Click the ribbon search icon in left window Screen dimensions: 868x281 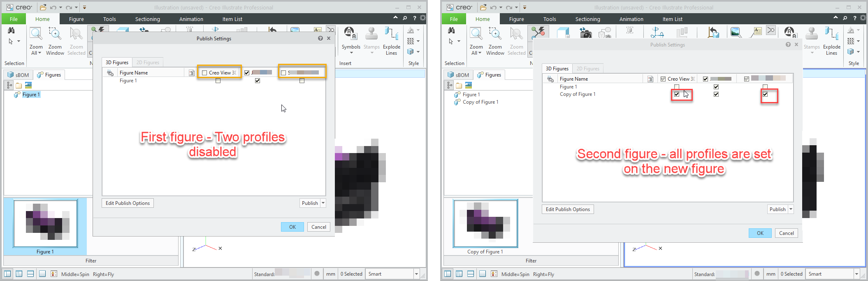pyautogui.click(x=405, y=18)
